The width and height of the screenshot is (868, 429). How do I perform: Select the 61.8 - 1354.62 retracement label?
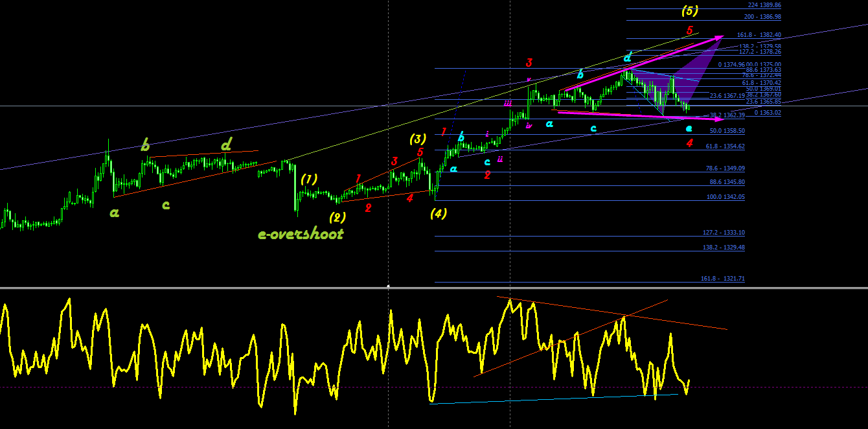point(725,146)
